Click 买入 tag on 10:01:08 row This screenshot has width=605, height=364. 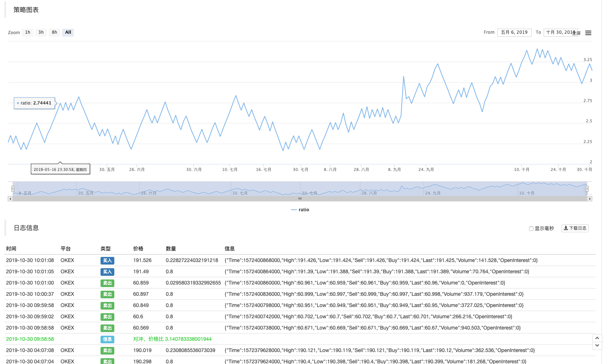[x=107, y=261]
